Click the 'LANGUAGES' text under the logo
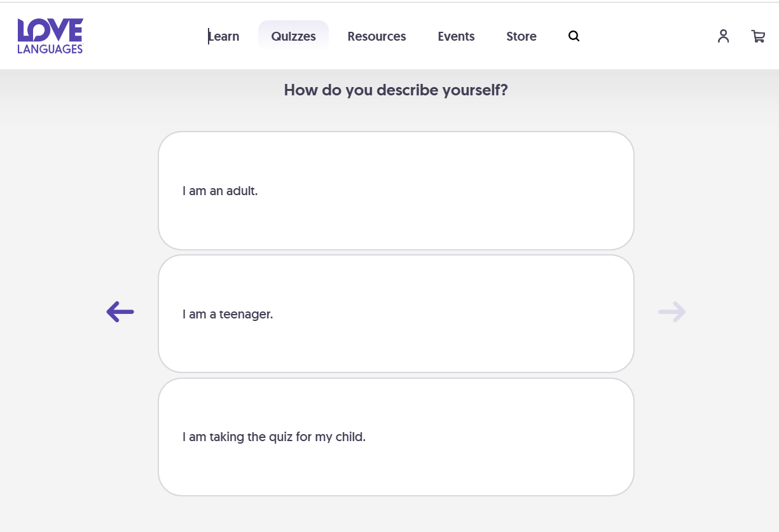The width and height of the screenshot is (779, 532). [x=50, y=49]
